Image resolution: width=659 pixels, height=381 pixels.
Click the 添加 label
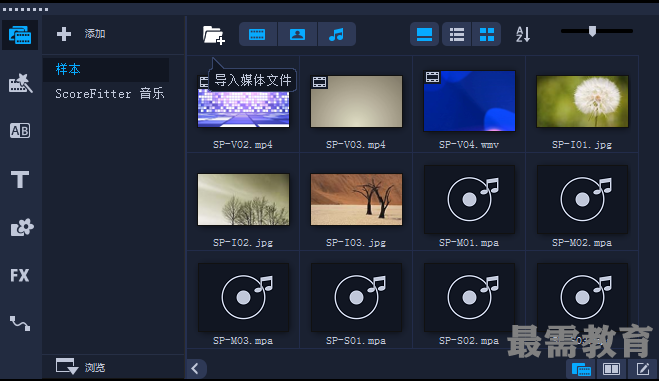[x=95, y=34]
